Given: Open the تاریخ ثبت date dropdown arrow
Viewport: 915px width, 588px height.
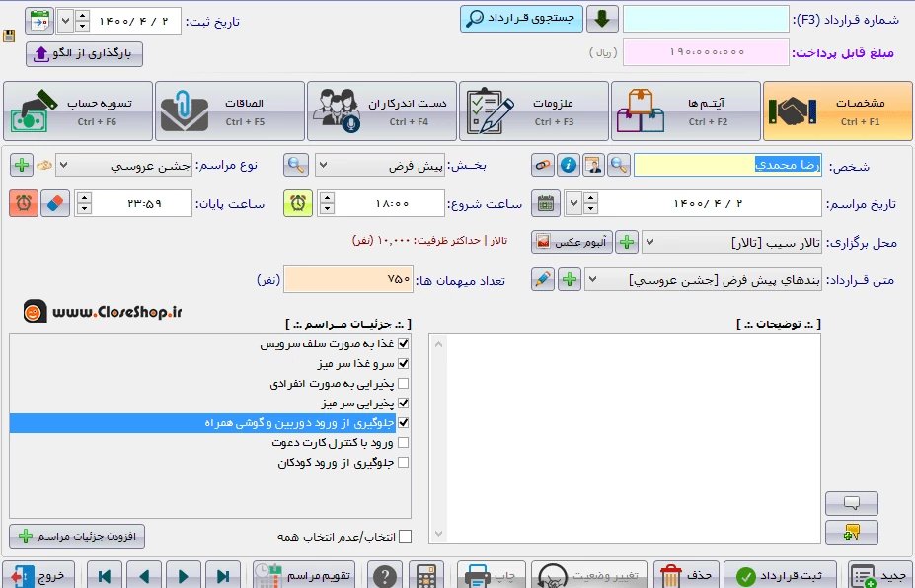Looking at the screenshot, I should click(65, 21).
